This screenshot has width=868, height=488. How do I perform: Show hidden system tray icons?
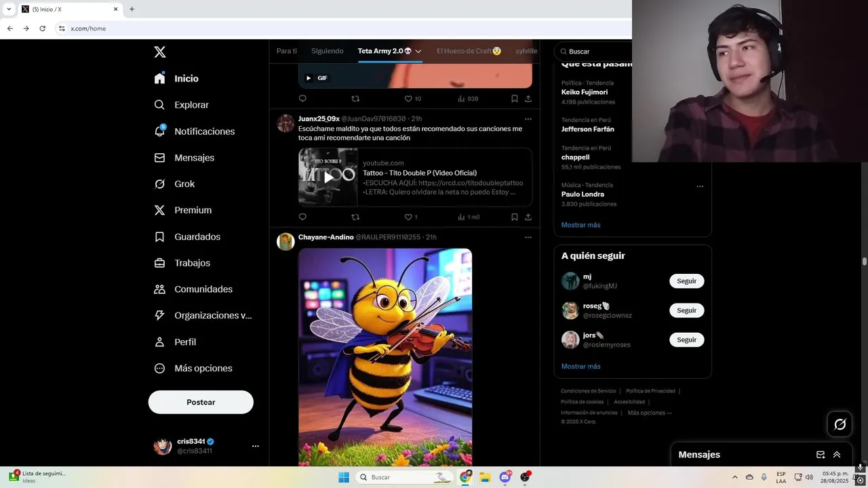(x=734, y=477)
